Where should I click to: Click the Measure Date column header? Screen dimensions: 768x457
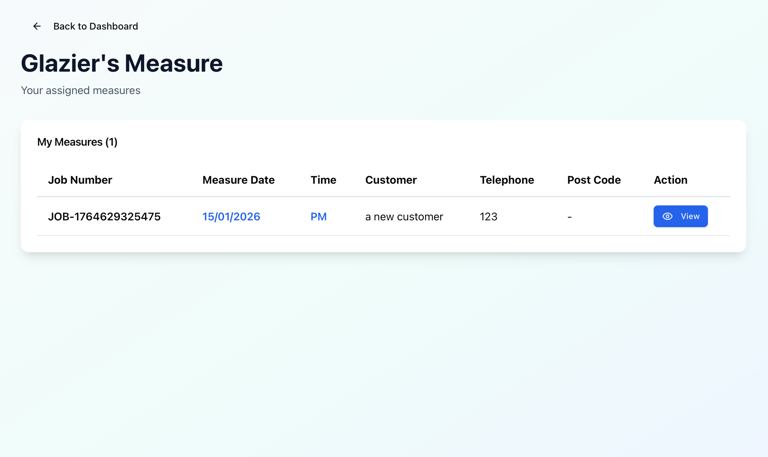238,180
